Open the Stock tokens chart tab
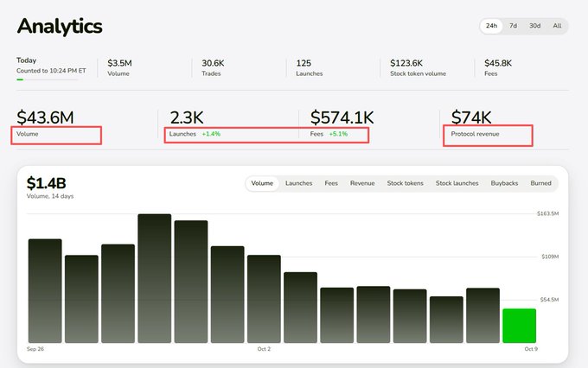The image size is (588, 368). [x=405, y=183]
